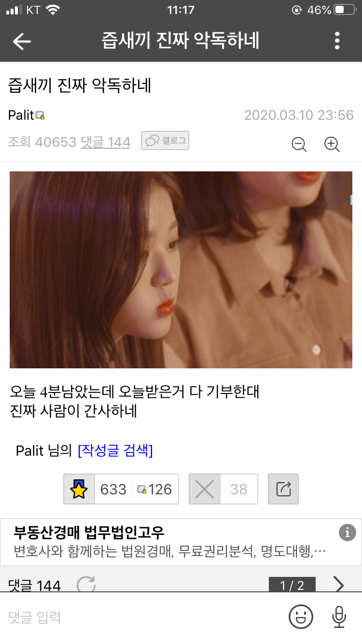Refresh comments with circular arrow icon
This screenshot has height=644, width=362.
coord(86,585)
